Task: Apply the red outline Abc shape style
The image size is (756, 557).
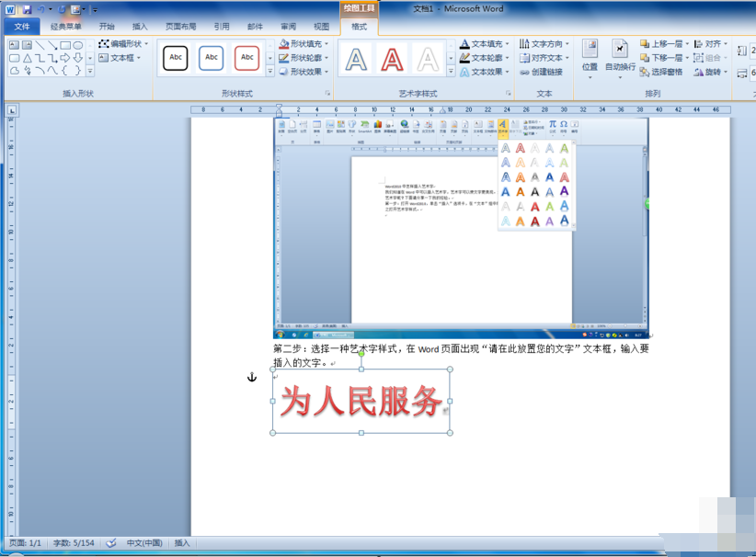Action: pyautogui.click(x=246, y=58)
